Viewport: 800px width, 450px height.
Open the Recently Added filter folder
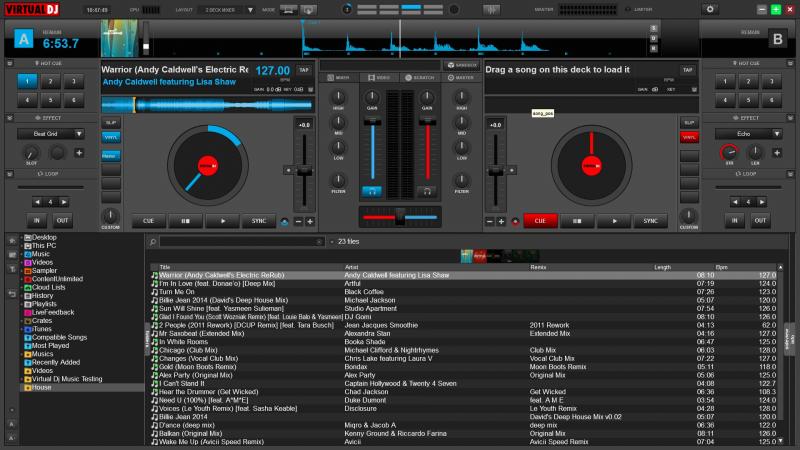[x=56, y=362]
